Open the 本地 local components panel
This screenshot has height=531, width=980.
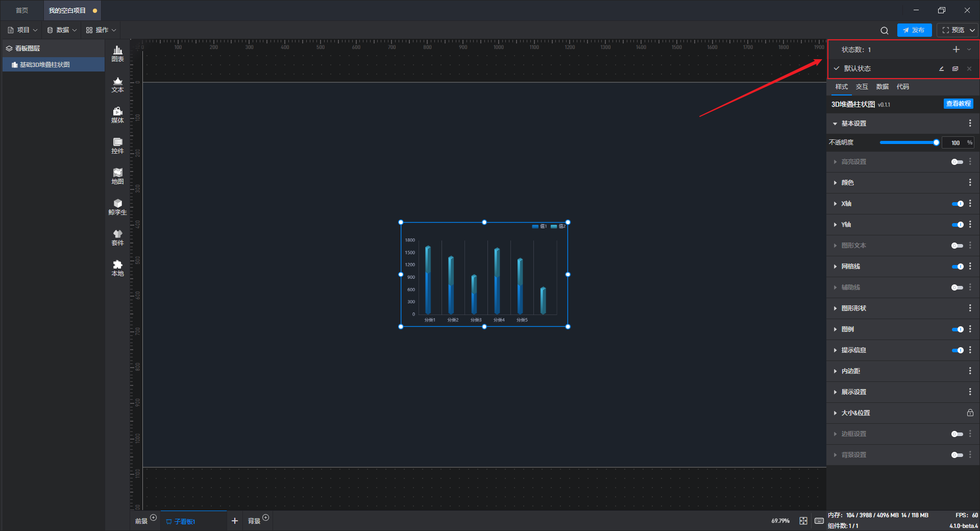point(117,268)
